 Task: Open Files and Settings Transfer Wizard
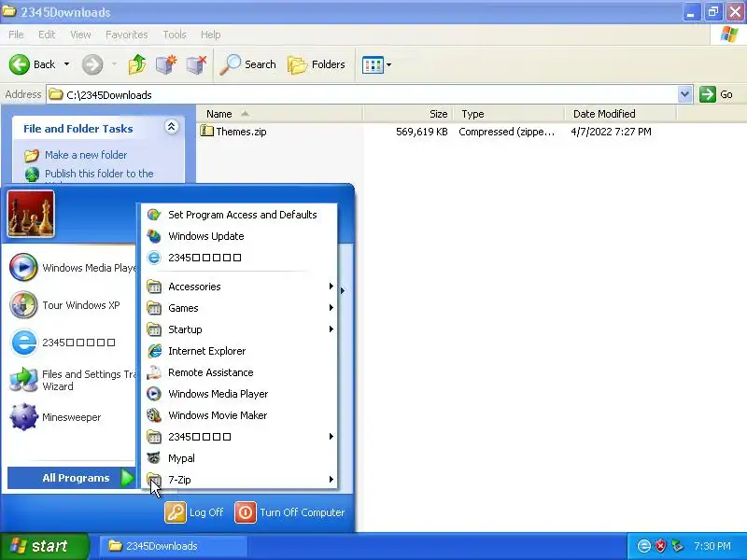point(72,380)
